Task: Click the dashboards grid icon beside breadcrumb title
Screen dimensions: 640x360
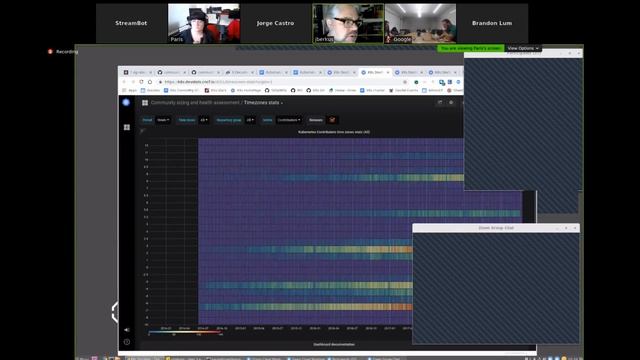Action: pyautogui.click(x=145, y=103)
